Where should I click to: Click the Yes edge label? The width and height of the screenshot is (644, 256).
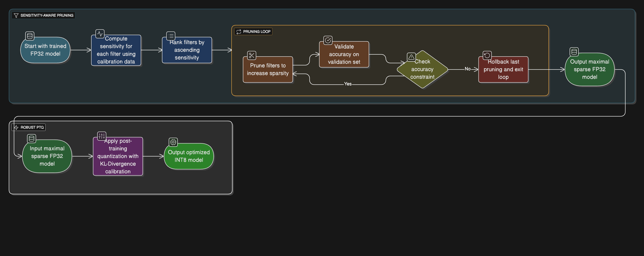click(x=348, y=84)
